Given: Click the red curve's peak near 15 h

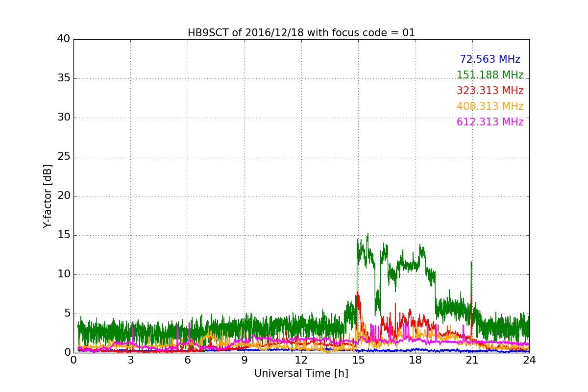Looking at the screenshot, I should coord(358,292).
